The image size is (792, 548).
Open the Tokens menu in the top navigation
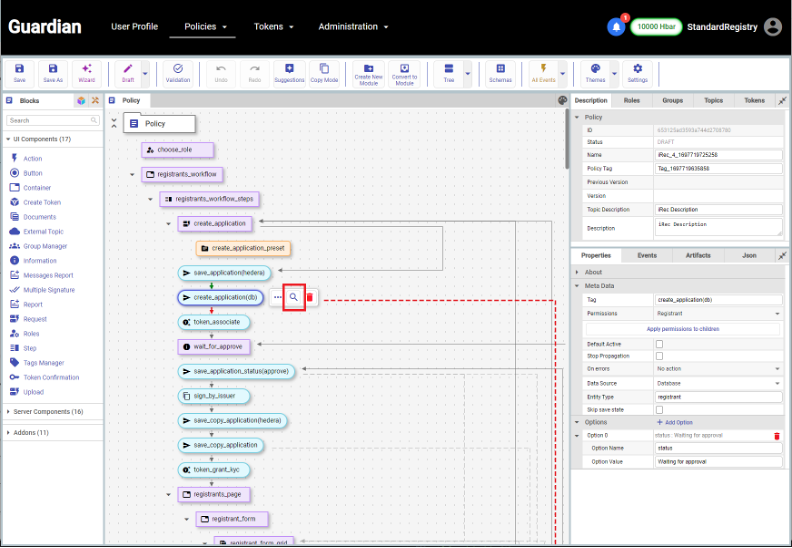click(272, 27)
